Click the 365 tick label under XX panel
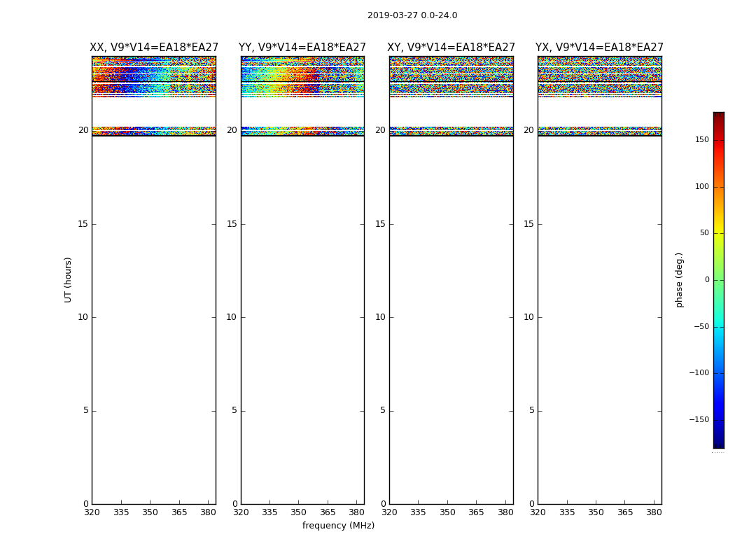735x560 pixels. (179, 512)
